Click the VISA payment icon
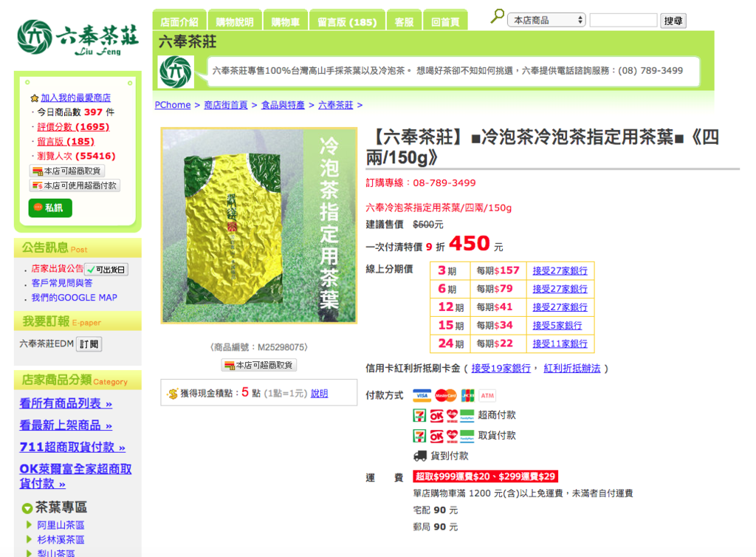Image resolution: width=756 pixels, height=557 pixels. (422, 395)
